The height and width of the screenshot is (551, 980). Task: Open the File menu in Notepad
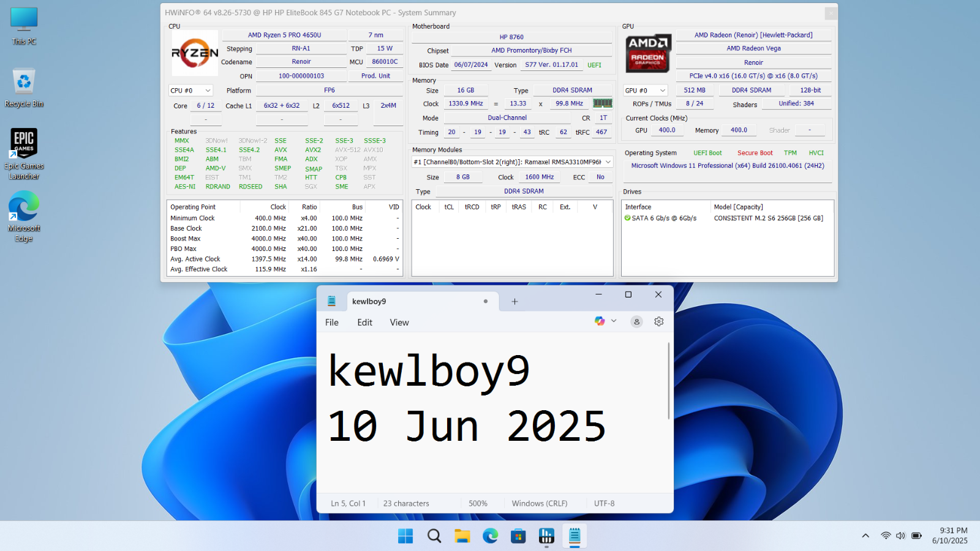[332, 323]
